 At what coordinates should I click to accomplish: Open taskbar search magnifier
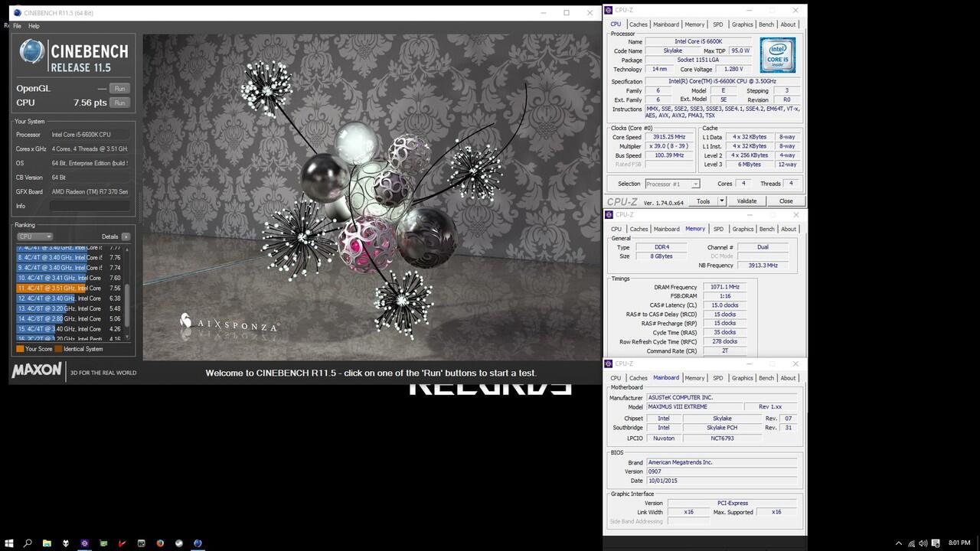point(28,543)
